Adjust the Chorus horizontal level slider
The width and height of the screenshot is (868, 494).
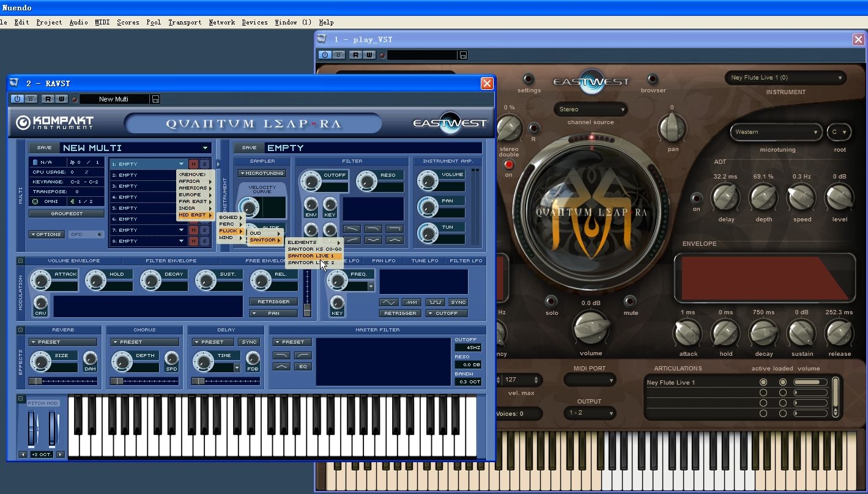tap(144, 381)
